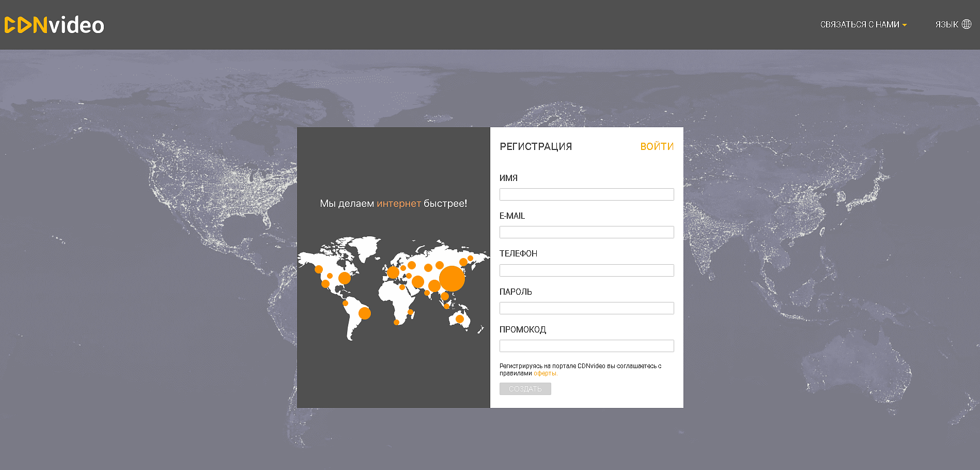The image size is (980, 470).
Task: Select the ТЕЛЕФОН input field
Action: click(586, 270)
